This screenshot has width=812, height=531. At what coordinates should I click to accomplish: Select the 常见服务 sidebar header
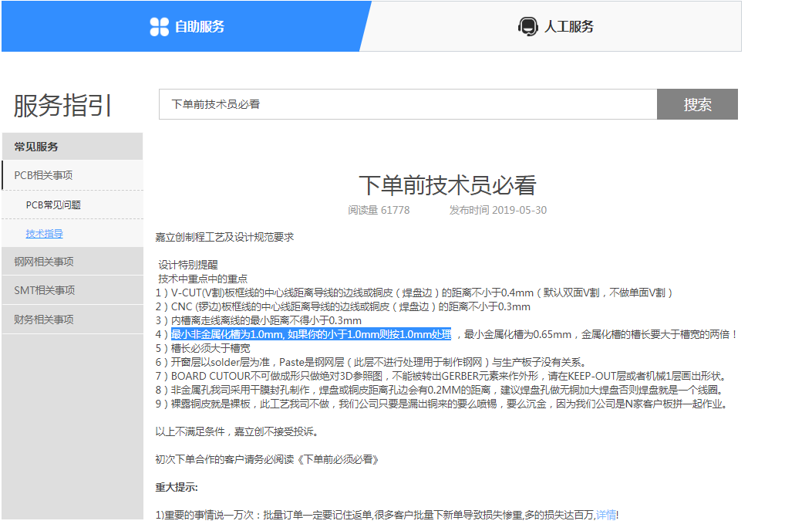click(36, 147)
